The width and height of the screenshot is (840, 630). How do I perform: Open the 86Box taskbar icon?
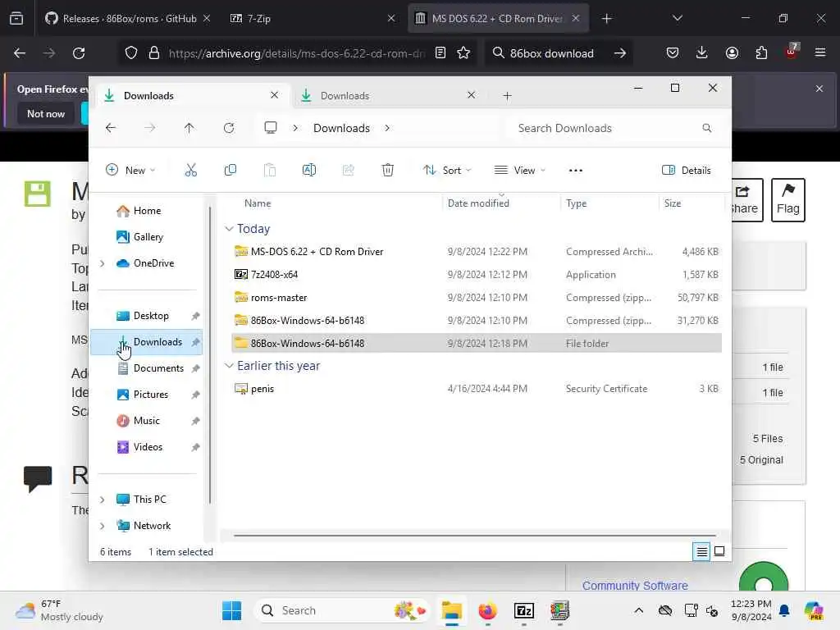[x=559, y=610]
